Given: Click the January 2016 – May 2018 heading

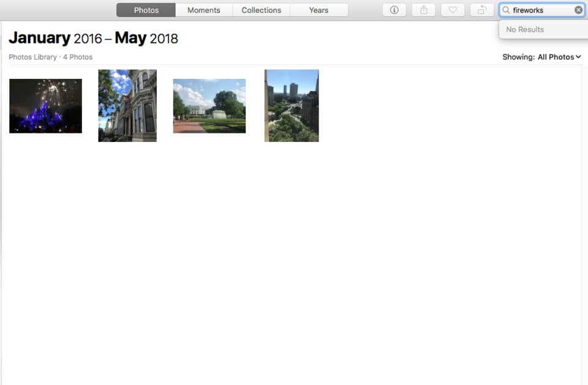Looking at the screenshot, I should click(x=93, y=39).
